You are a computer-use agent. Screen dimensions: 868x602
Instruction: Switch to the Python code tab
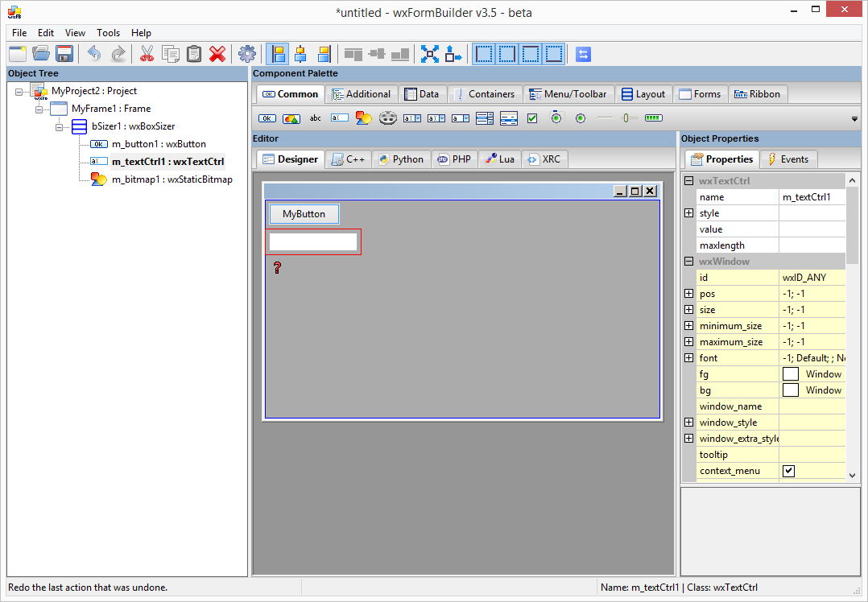click(x=401, y=159)
